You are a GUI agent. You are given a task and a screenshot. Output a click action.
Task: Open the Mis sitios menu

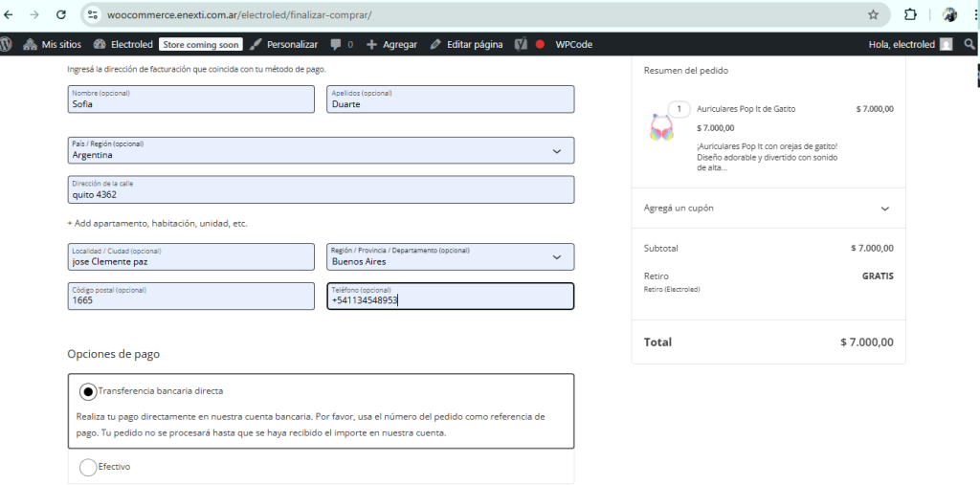pyautogui.click(x=53, y=44)
